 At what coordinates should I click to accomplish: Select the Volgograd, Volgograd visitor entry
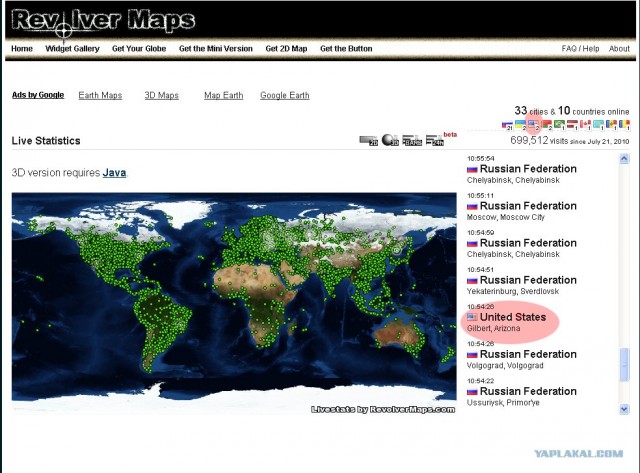(x=522, y=355)
